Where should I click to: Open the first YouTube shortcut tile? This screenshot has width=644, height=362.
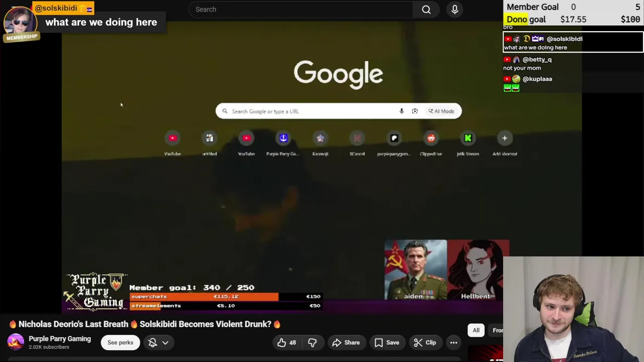[x=173, y=143]
